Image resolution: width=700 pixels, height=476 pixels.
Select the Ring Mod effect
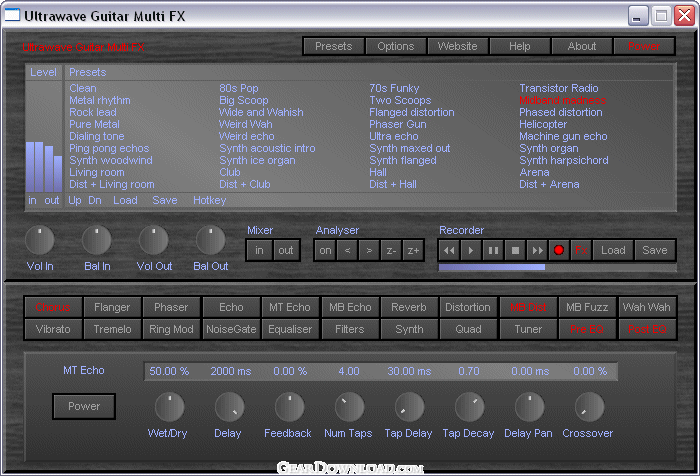click(171, 330)
